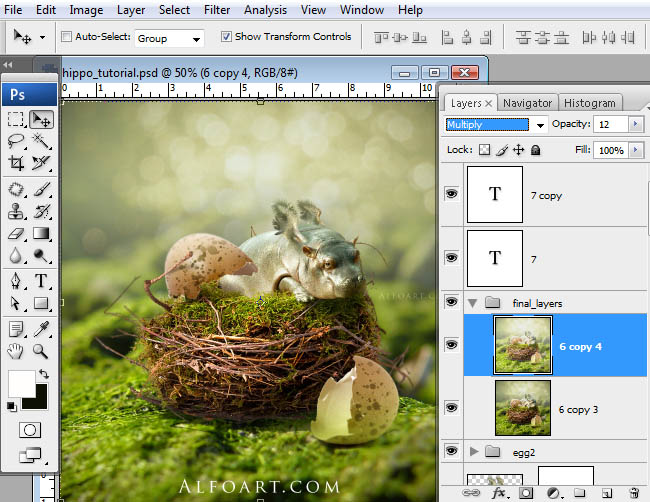This screenshot has width=650, height=502.
Task: Click the Link Layers icon
Action: click(471, 493)
